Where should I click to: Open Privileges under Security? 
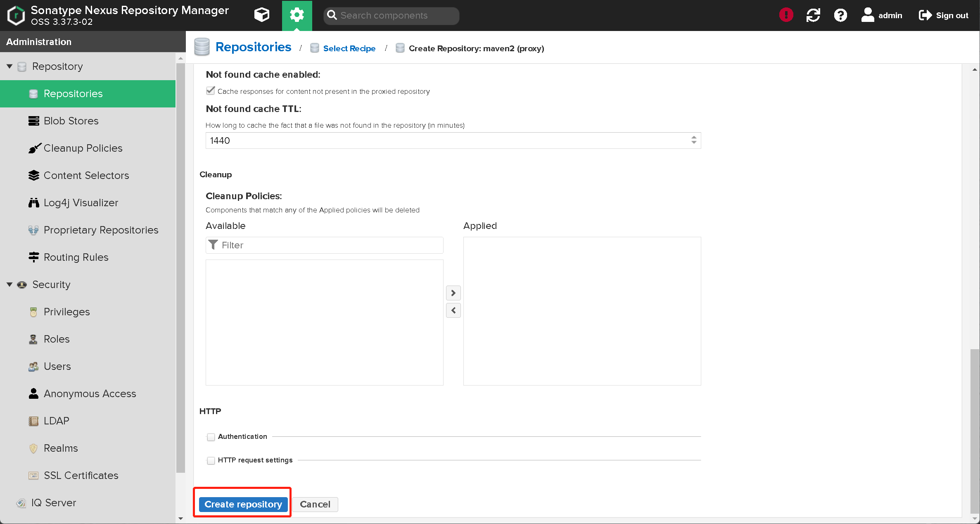coord(88,312)
